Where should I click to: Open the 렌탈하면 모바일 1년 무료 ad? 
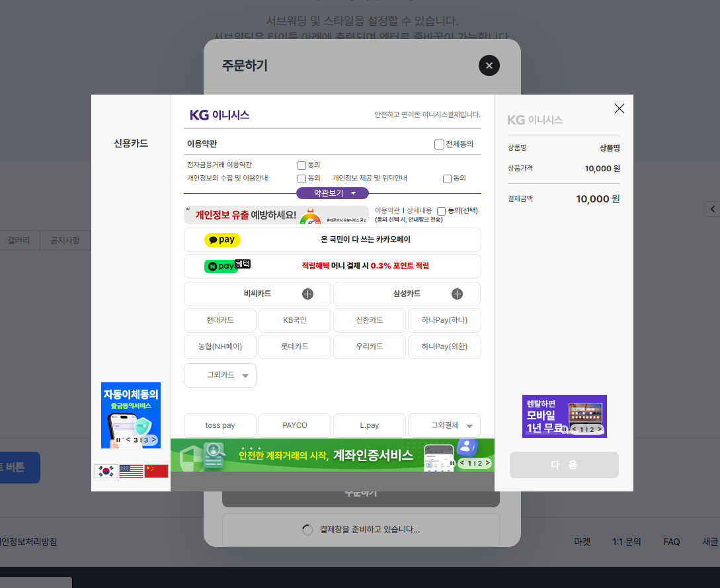tap(565, 416)
